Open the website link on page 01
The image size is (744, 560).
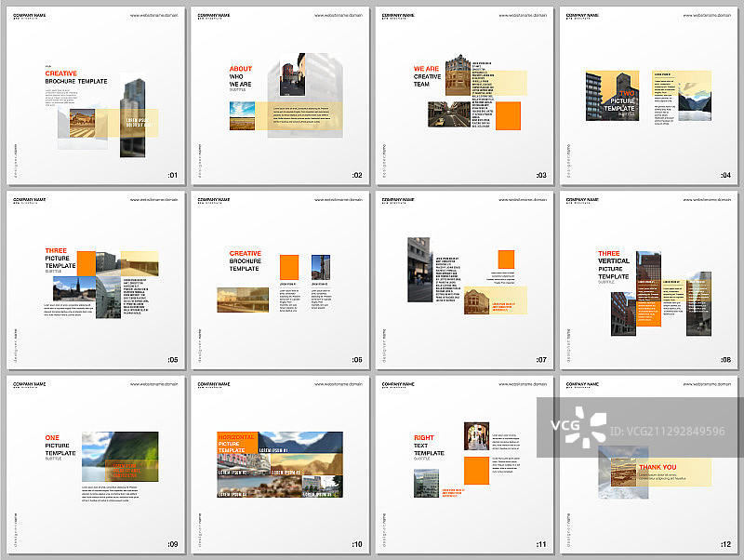point(153,16)
